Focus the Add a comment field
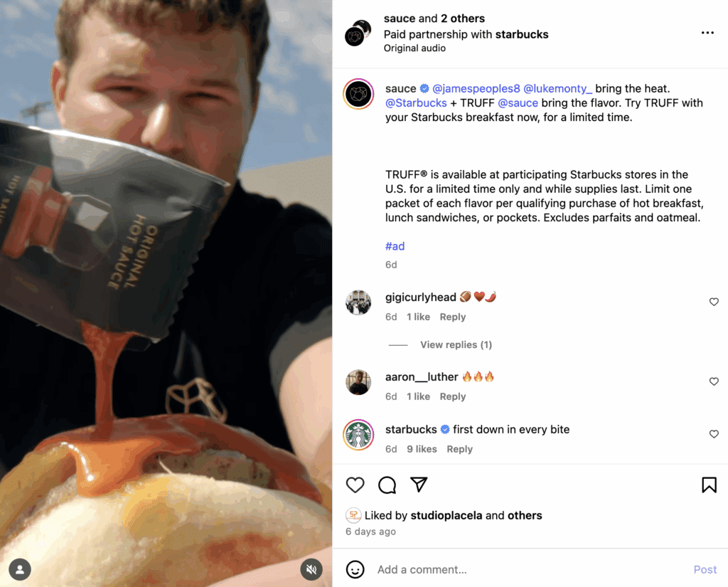The height and width of the screenshot is (587, 728). (x=529, y=569)
